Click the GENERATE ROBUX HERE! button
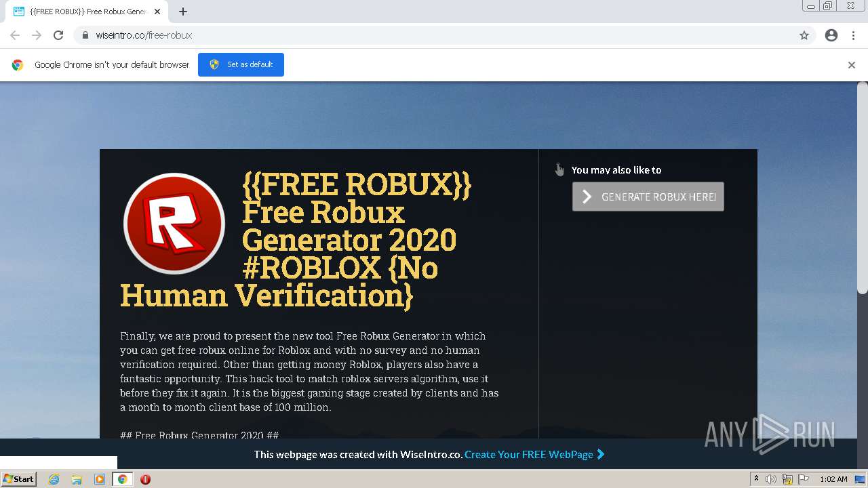The height and width of the screenshot is (488, 868). pos(648,197)
